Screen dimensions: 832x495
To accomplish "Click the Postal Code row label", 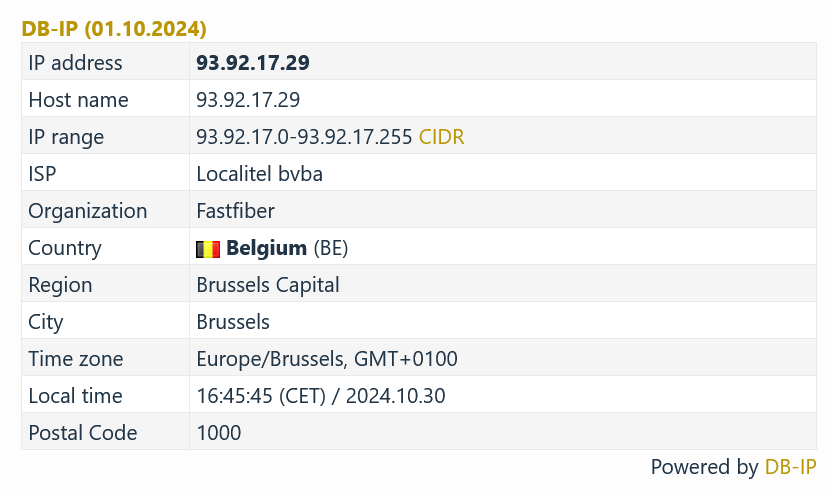I will (82, 433).
